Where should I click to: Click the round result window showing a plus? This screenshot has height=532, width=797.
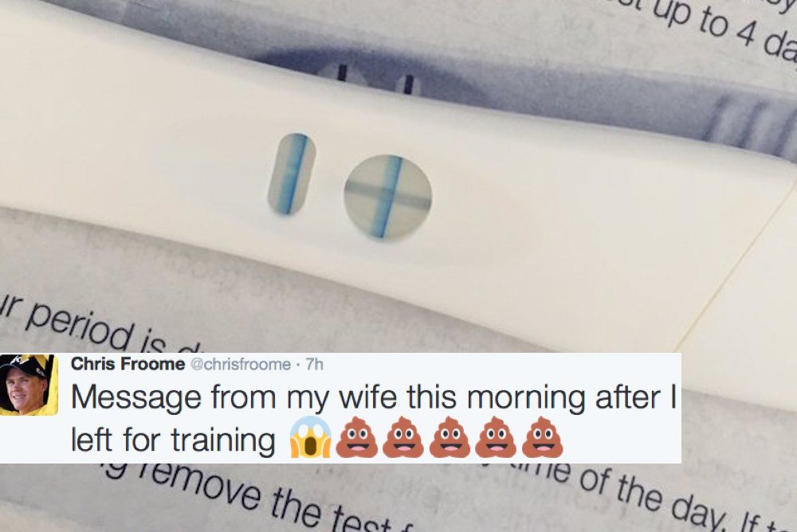click(x=388, y=198)
